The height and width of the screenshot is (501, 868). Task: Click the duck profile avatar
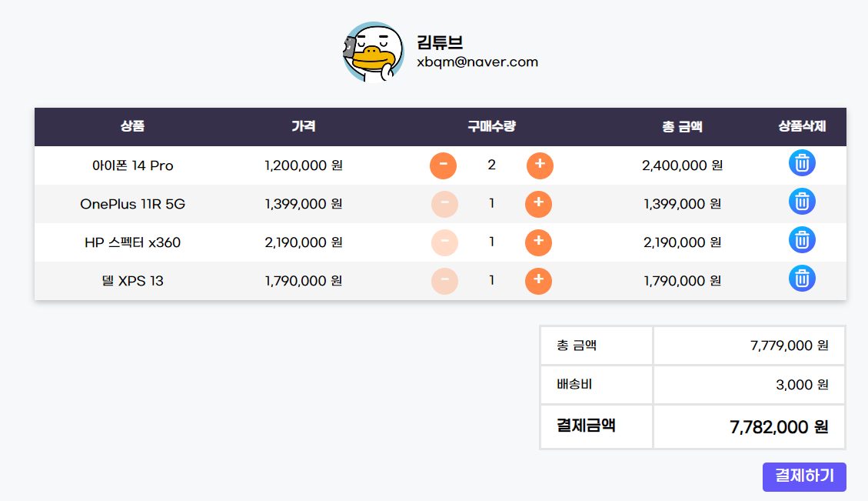point(373,52)
